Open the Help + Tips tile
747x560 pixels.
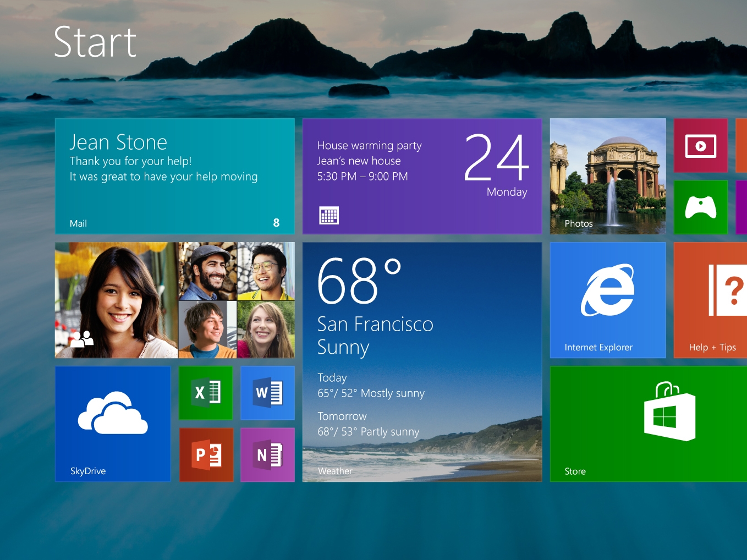point(710,300)
